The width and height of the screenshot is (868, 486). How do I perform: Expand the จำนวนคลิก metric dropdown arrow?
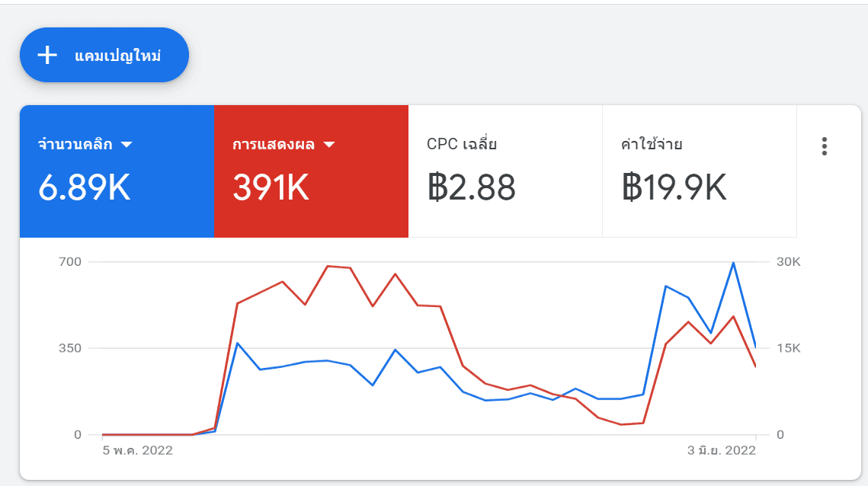[127, 145]
